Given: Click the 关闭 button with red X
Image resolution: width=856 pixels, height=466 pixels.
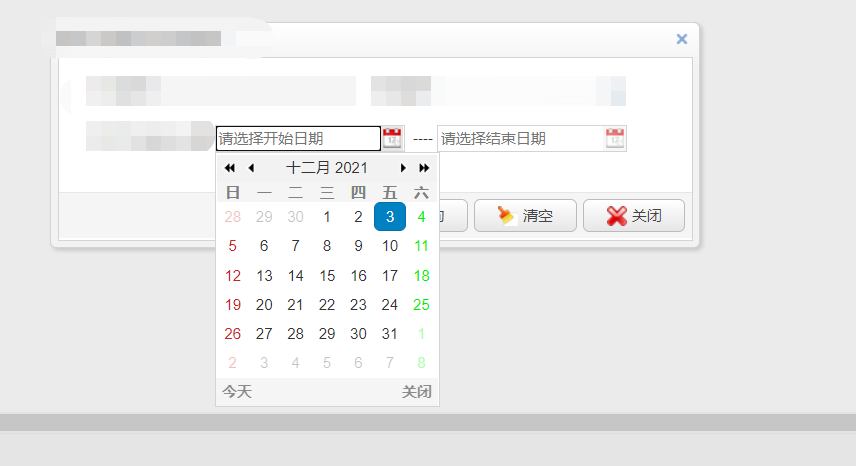Looking at the screenshot, I should [634, 216].
